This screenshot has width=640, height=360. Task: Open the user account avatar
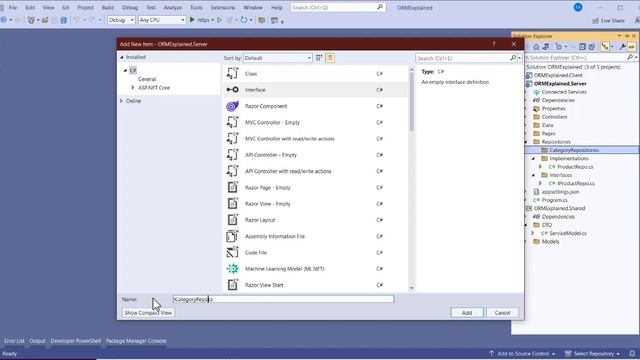(578, 7)
